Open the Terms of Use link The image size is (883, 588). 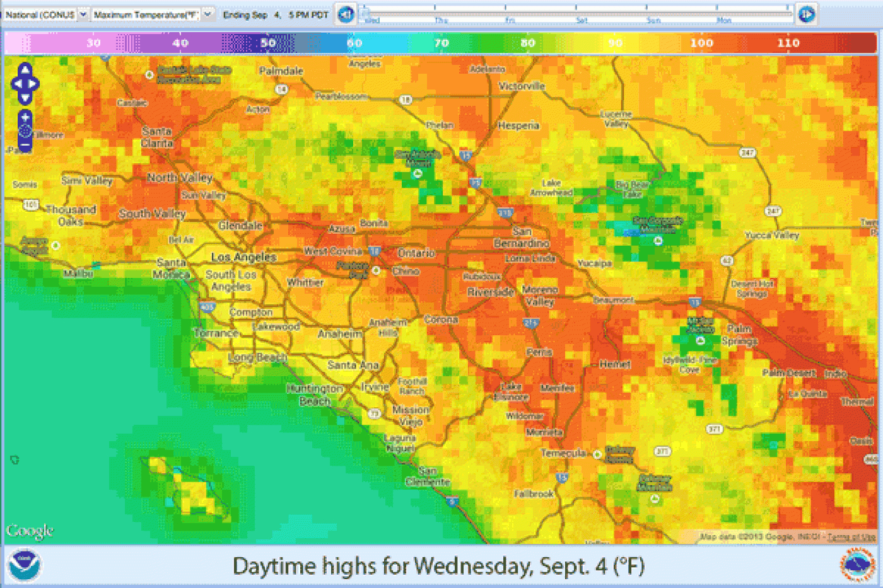[851, 537]
